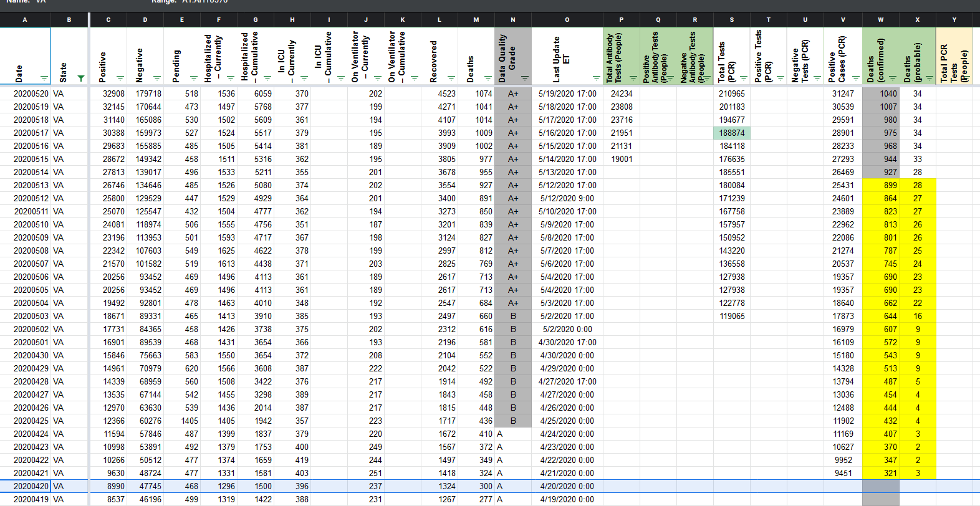Open the Total Antibody Tests (People) filter
This screenshot has height=506, width=980.
pyautogui.click(x=633, y=79)
